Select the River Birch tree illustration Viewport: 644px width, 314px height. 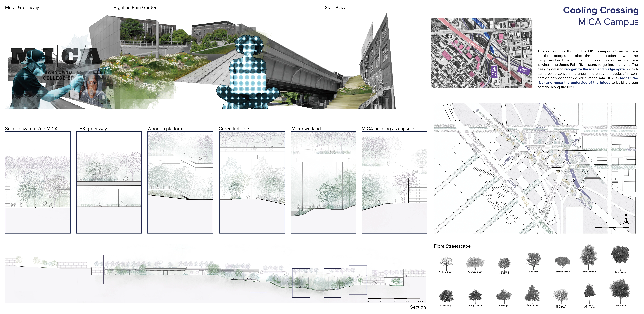(533, 261)
